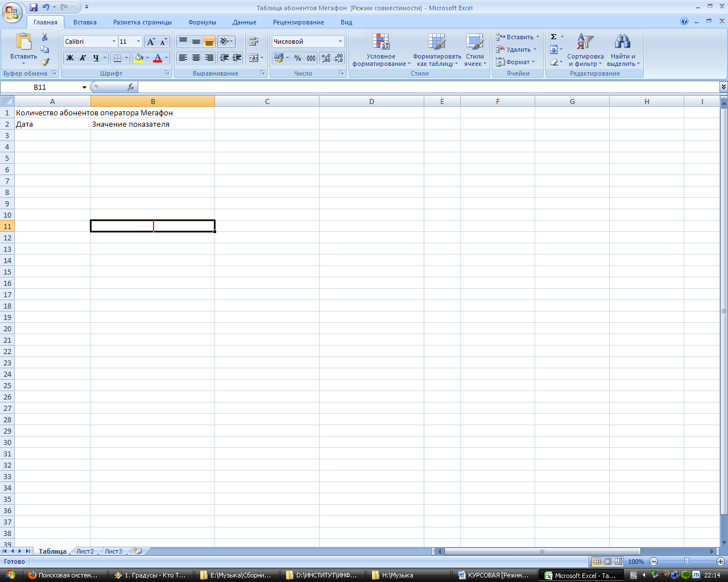The width and height of the screenshot is (728, 582).
Task: Click the zoom slider handle
Action: [686, 562]
